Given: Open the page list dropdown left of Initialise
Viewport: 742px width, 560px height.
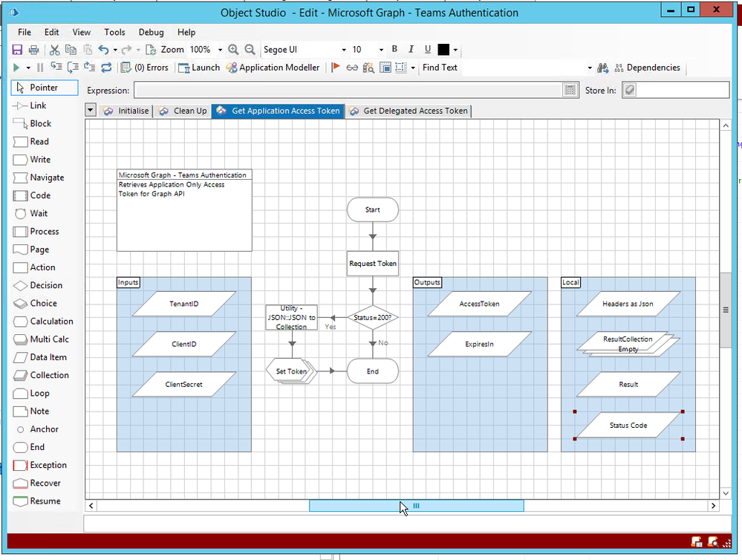Looking at the screenshot, I should 91,111.
